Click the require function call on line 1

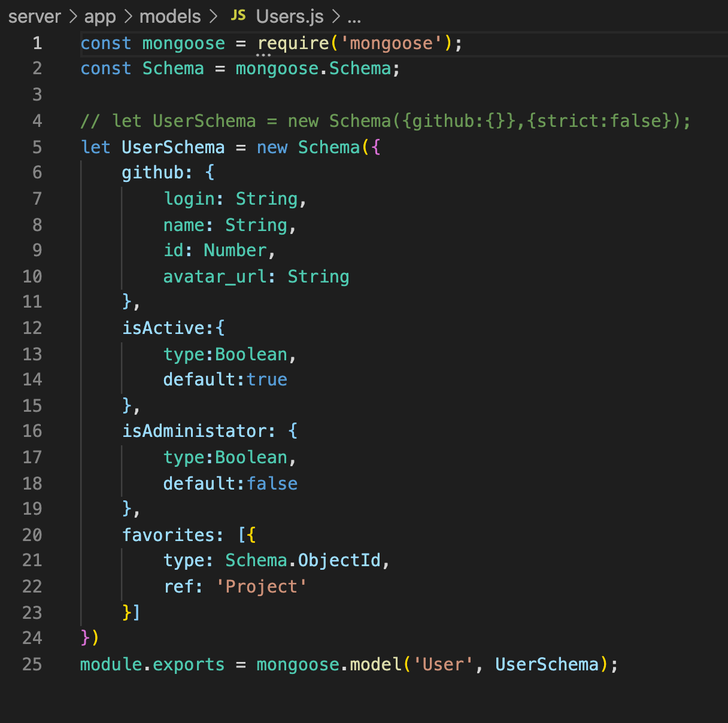(x=293, y=43)
